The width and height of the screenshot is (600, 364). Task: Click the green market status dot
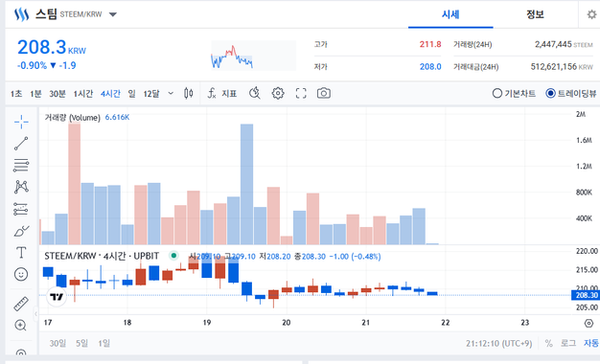click(173, 256)
